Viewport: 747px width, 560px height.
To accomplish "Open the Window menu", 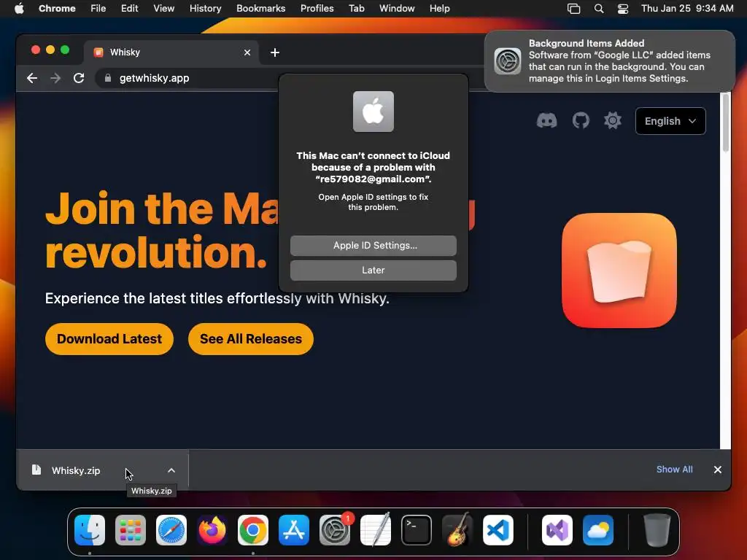I will click(x=397, y=9).
